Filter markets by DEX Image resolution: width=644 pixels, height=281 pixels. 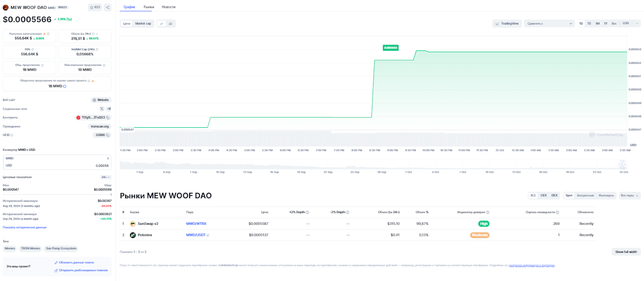coord(555,195)
